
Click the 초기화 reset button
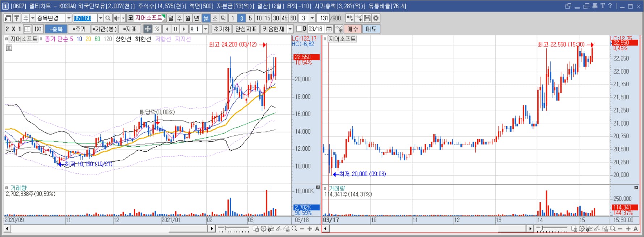(x=221, y=29)
